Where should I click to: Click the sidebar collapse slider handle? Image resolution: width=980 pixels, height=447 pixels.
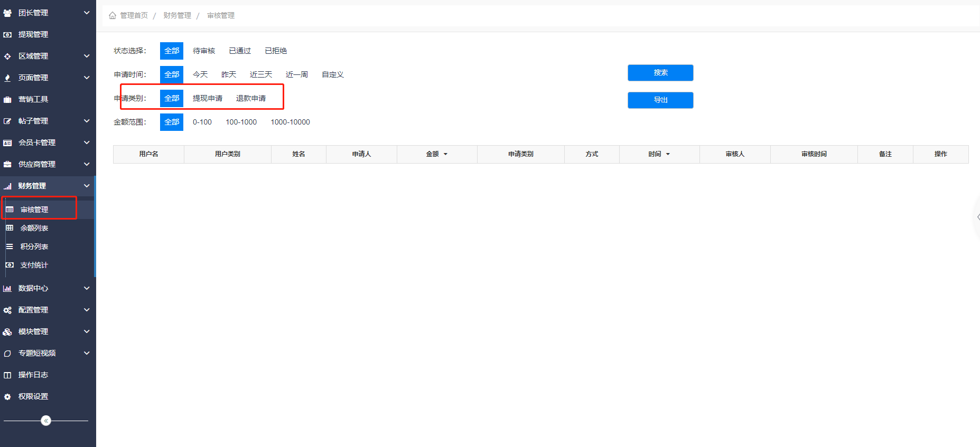(x=46, y=421)
